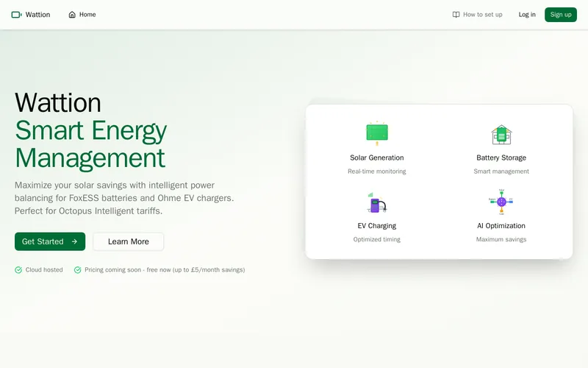Click the Wattion brand name in navbar

38,15
